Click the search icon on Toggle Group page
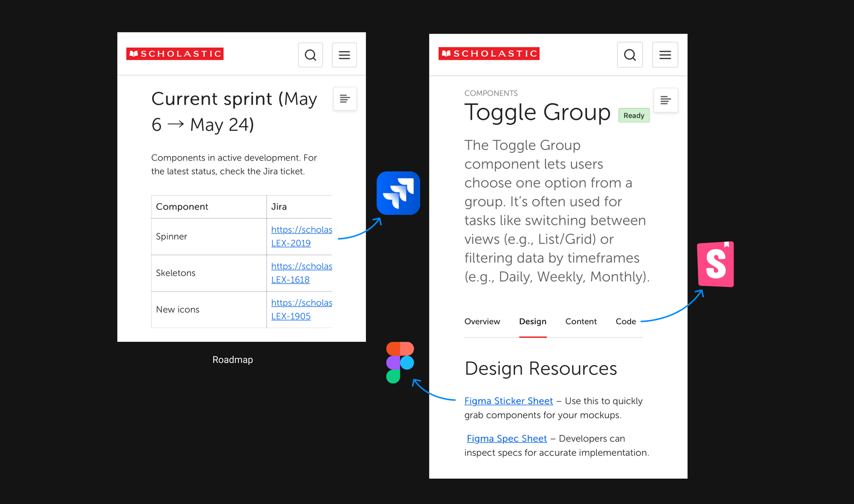Viewport: 854px width, 504px height. (630, 55)
